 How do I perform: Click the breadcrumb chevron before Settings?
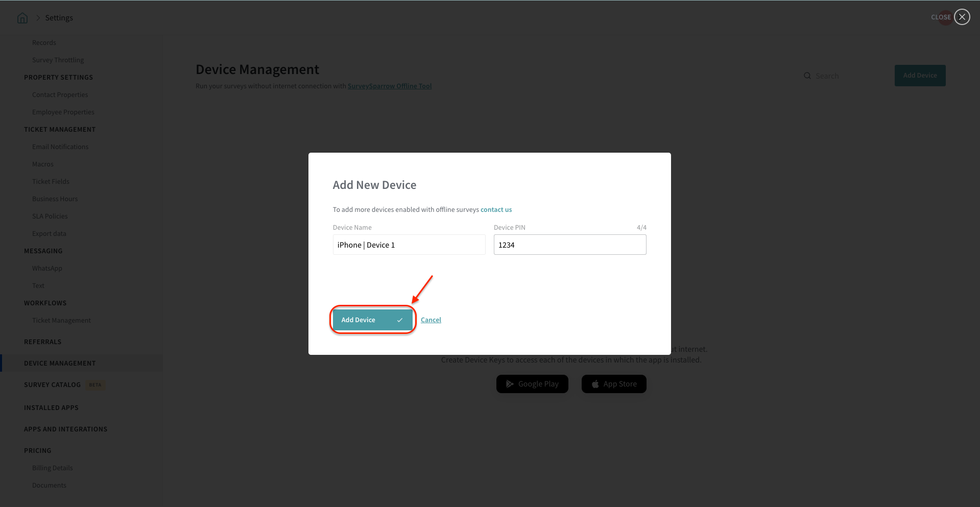point(38,18)
